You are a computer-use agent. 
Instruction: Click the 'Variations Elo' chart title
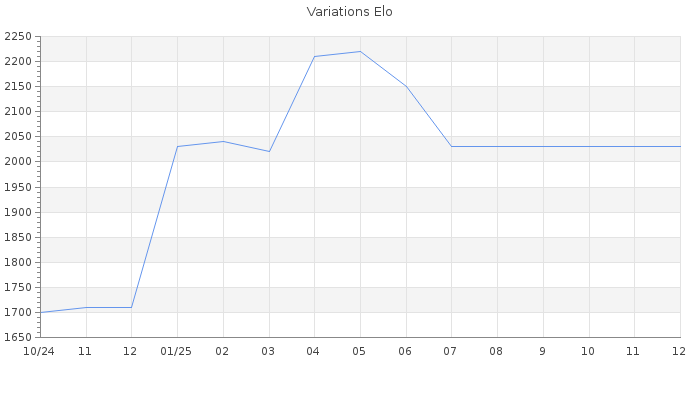(x=349, y=12)
